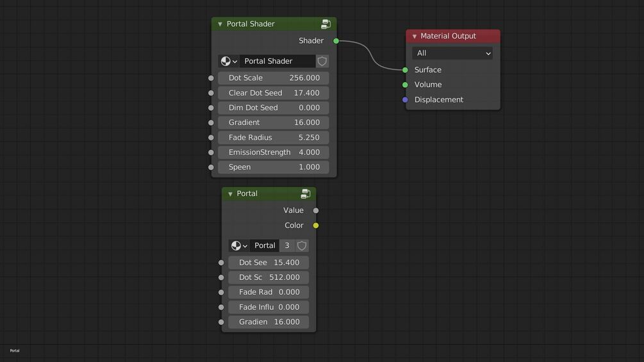Click the Speen input socket
The image size is (644, 362).
[x=211, y=167]
